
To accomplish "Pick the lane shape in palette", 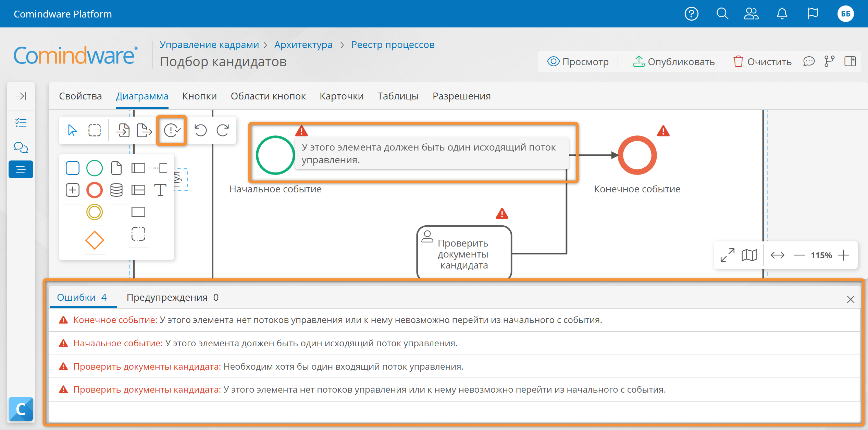I will click(138, 190).
